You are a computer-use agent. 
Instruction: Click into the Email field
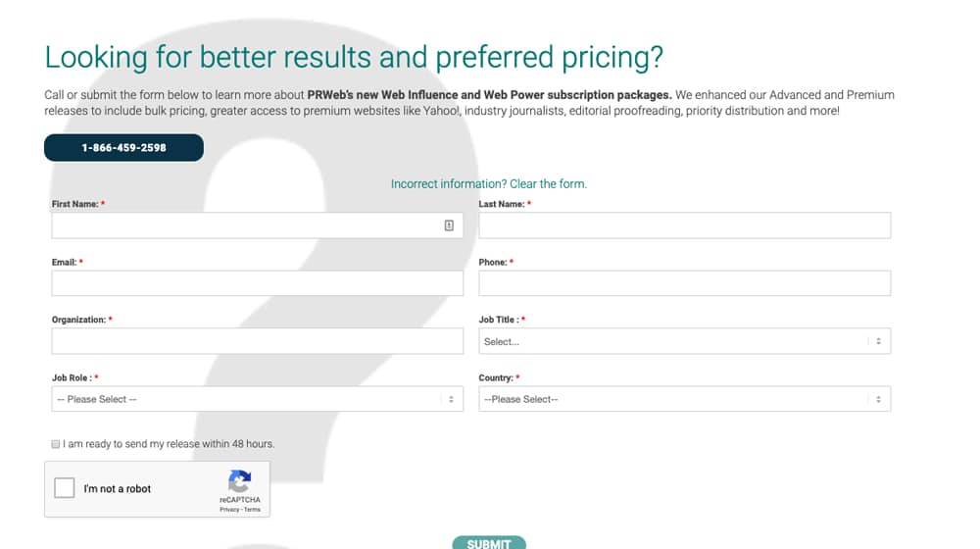click(x=258, y=283)
